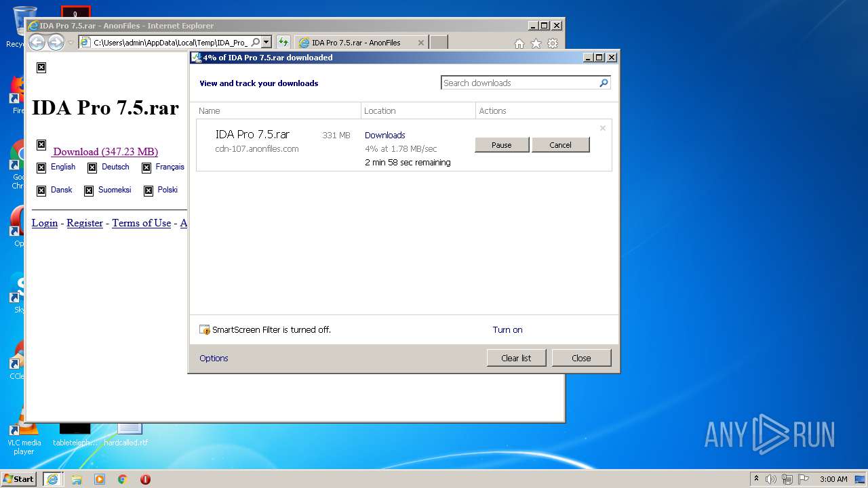
Task: Expand the address bar dropdown arrow
Action: click(x=267, y=42)
